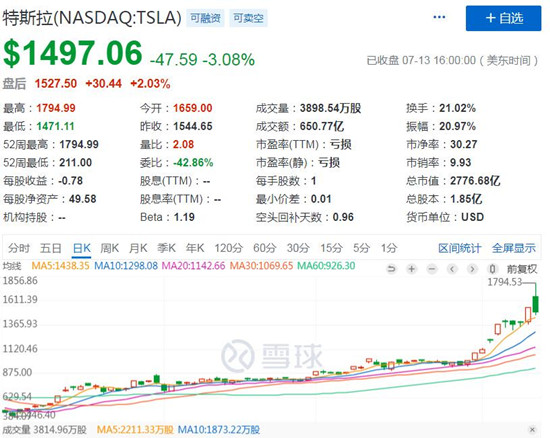Viewport: 550px width, 438px height.
Task: Click the 昨收 value 1544.65
Action: coord(193,126)
